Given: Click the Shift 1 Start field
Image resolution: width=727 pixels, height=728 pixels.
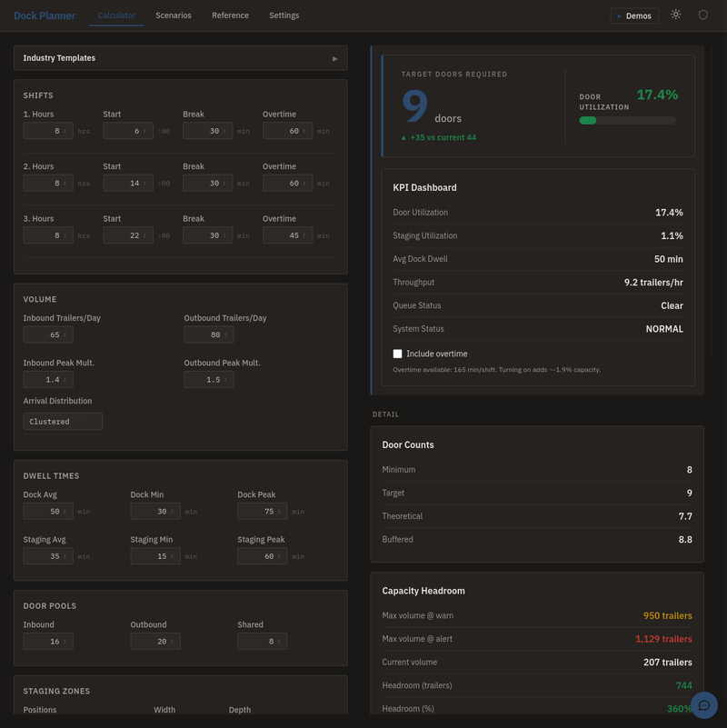Looking at the screenshot, I should tap(128, 131).
